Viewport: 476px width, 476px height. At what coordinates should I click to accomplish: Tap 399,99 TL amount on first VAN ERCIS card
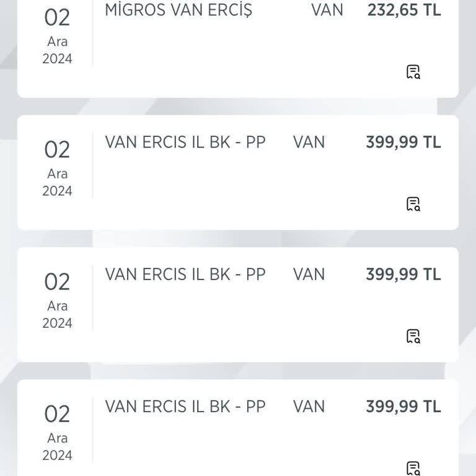403,143
